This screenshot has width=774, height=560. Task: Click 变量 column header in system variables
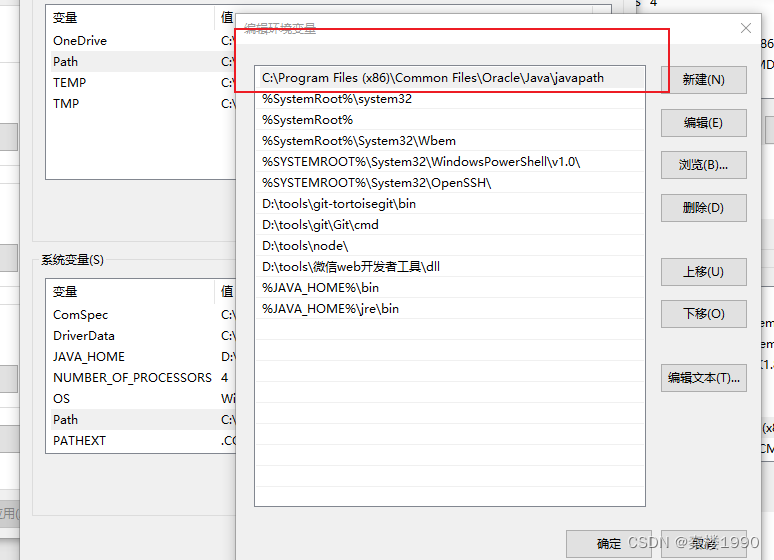(x=131, y=291)
